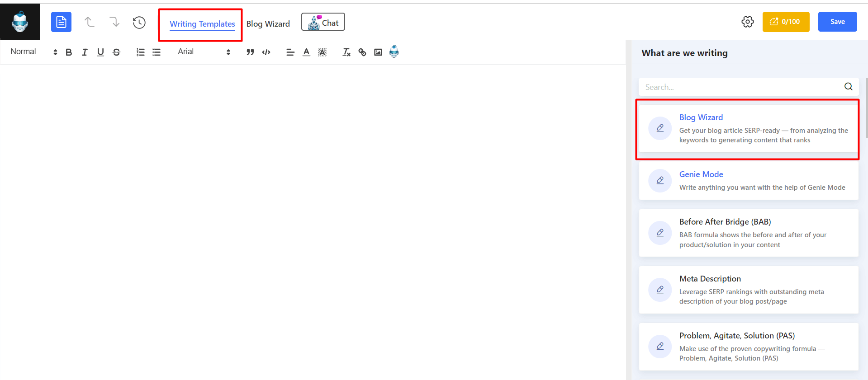Save the document
The height and width of the screenshot is (380, 868).
point(837,22)
